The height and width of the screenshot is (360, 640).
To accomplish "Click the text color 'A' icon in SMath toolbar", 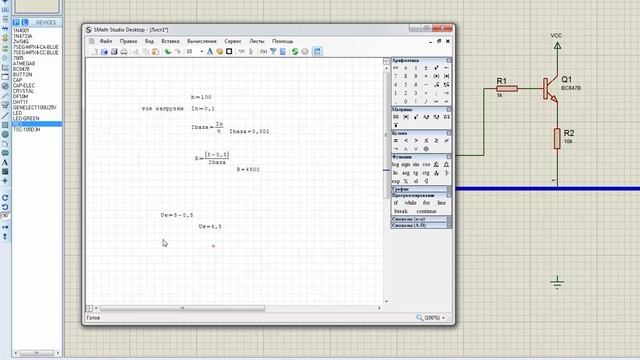I will [x=210, y=51].
